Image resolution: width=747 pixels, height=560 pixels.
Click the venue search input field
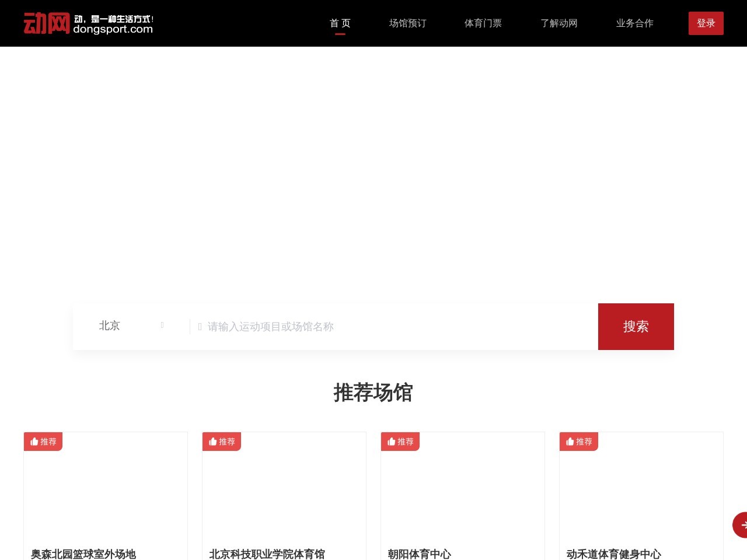tap(350, 327)
